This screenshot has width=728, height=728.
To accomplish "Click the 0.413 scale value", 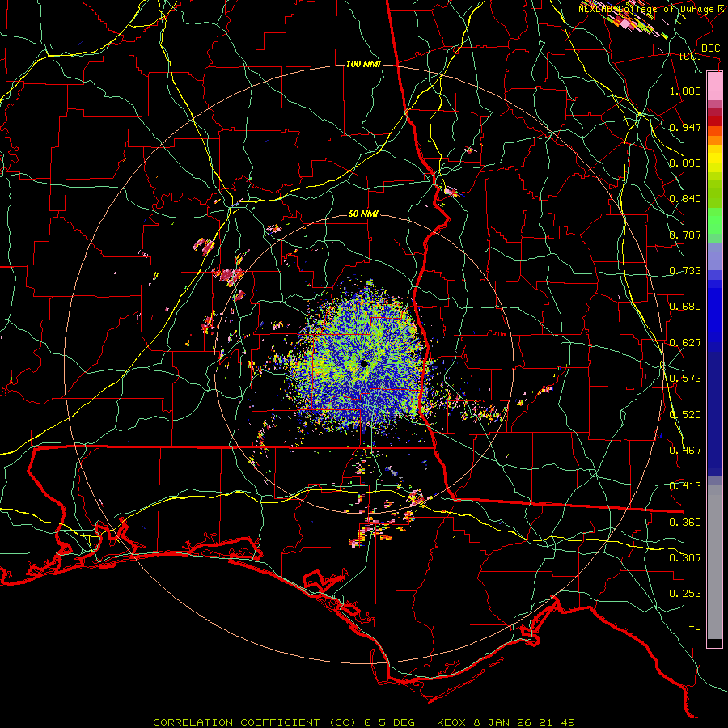I will click(x=685, y=486).
